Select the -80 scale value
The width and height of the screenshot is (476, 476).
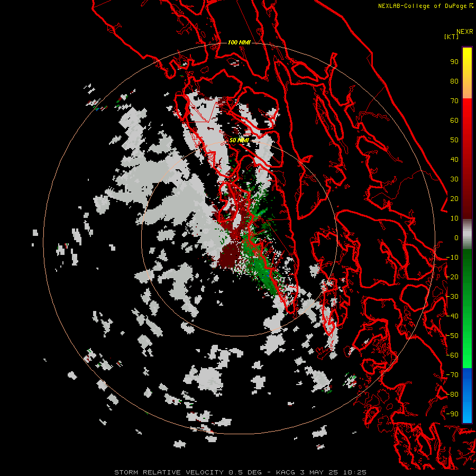point(452,395)
